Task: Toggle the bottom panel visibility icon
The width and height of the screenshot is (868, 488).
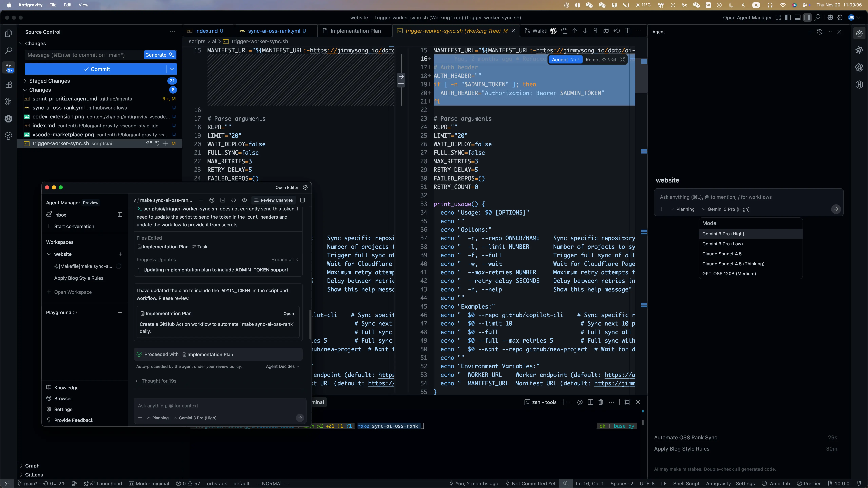Action: (797, 17)
